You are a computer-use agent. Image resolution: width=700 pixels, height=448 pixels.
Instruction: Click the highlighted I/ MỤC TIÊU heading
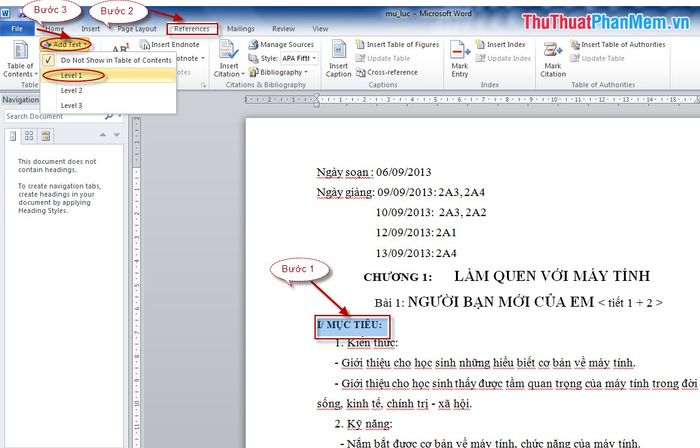point(350,325)
